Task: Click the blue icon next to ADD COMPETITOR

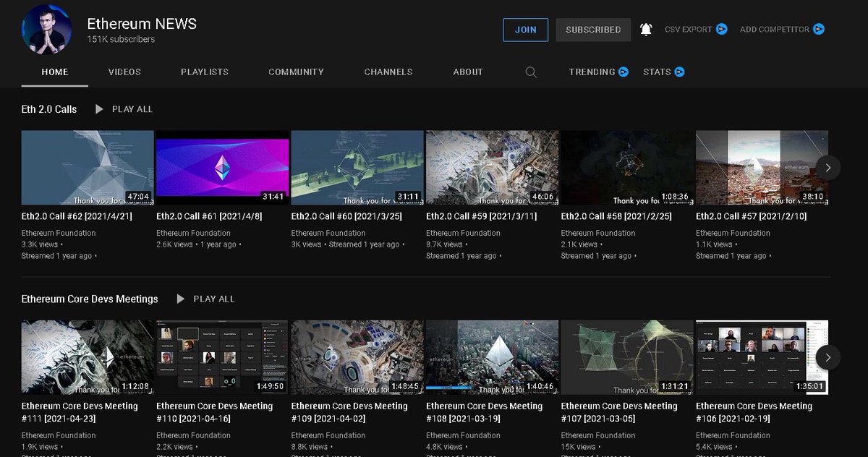Action: click(x=818, y=30)
